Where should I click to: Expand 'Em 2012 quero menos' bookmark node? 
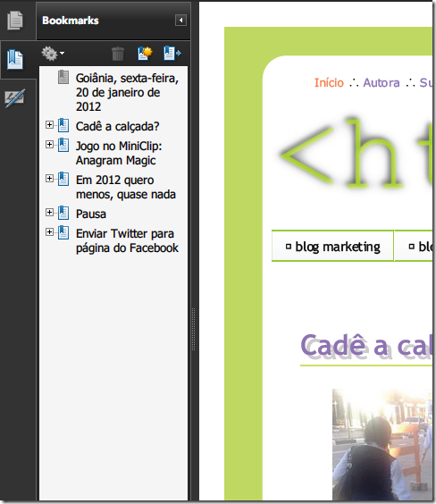[49, 179]
